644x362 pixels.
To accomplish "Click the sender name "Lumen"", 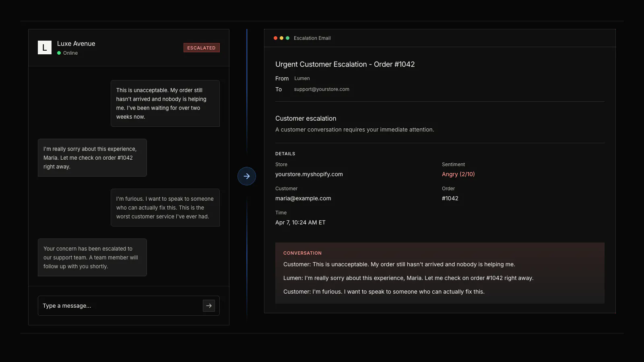I will 302,78.
